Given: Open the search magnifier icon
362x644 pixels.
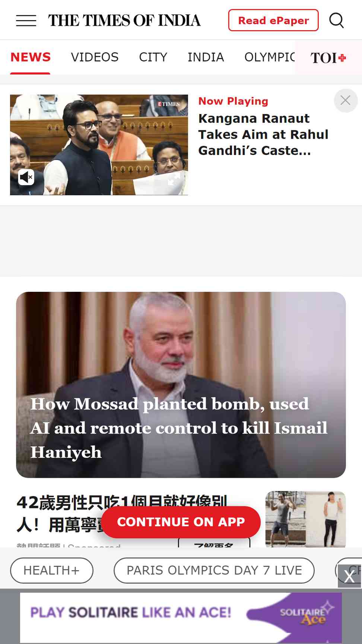Looking at the screenshot, I should [x=337, y=20].
